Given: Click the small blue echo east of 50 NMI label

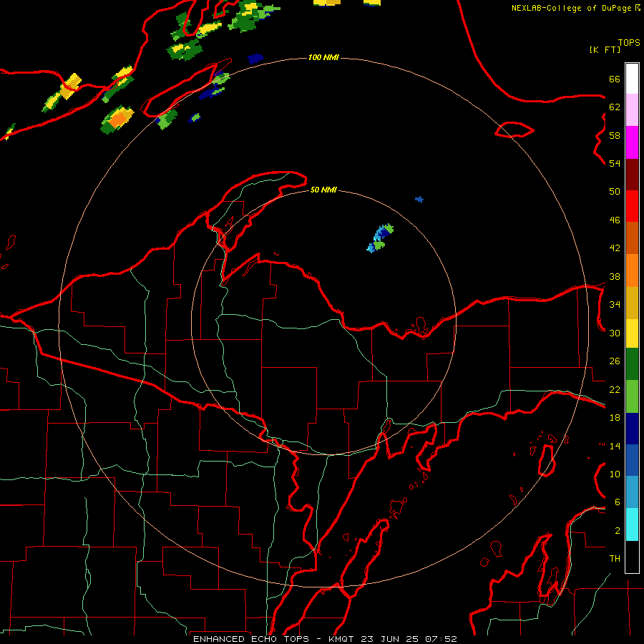Looking at the screenshot, I should (x=419, y=200).
